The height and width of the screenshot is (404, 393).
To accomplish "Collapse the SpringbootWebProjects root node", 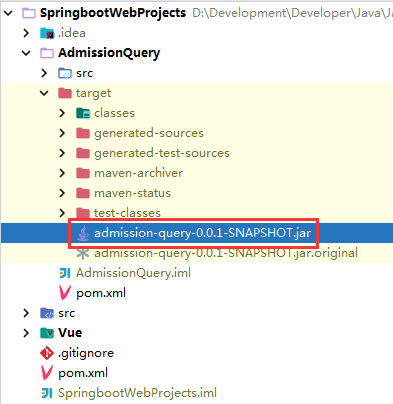I will [x=8, y=13].
